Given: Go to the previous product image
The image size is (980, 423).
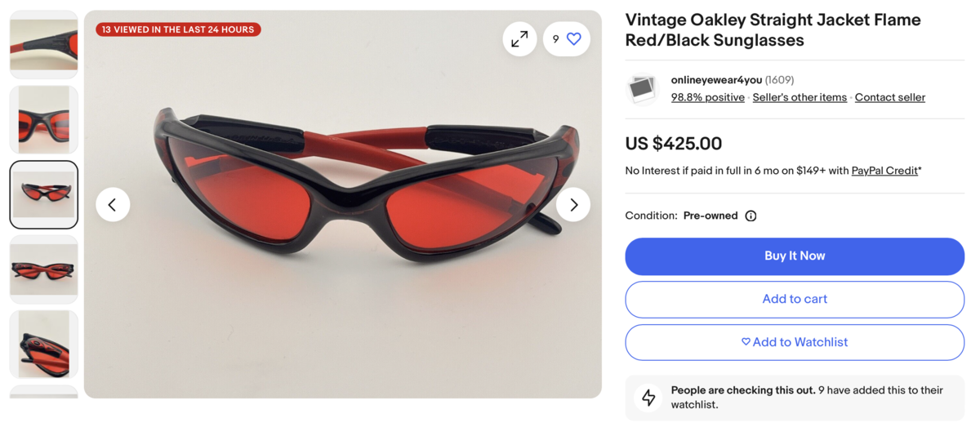Looking at the screenshot, I should click(x=113, y=204).
